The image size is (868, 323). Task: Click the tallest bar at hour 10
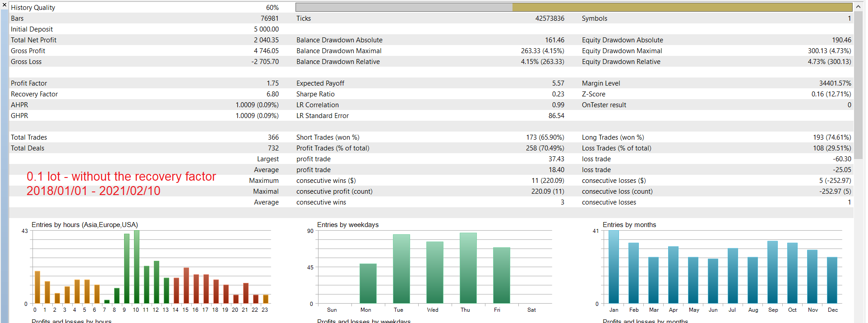coord(137,267)
